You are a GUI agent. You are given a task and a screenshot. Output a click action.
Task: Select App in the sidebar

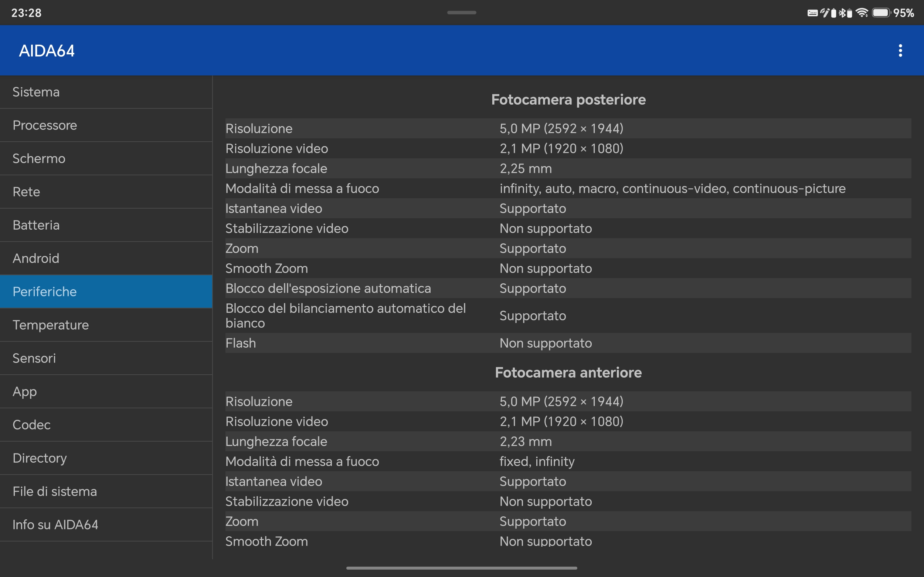(x=106, y=392)
